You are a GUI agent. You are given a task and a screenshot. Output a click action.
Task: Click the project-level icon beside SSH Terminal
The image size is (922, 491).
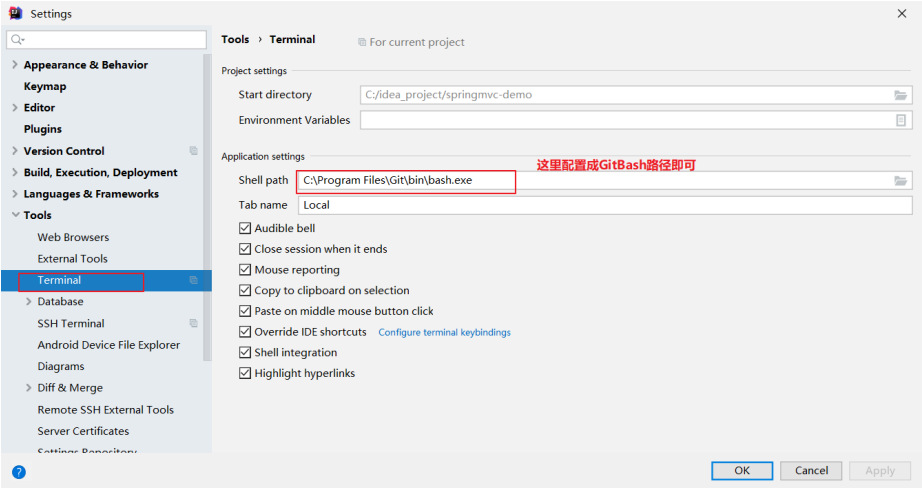coord(193,324)
